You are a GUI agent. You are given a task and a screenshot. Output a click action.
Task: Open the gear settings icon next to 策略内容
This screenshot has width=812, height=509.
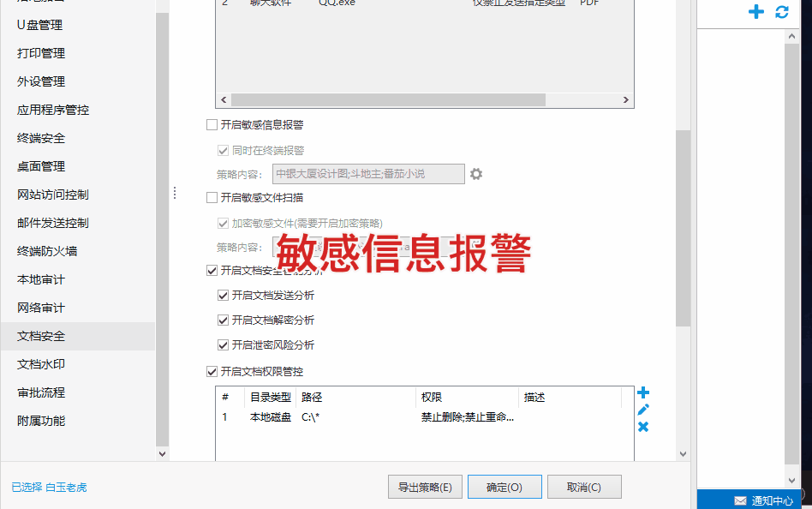coord(476,174)
